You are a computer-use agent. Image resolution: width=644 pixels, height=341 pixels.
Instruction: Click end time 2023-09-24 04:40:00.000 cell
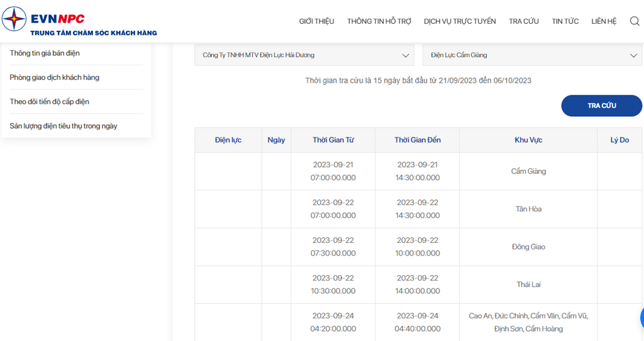[418, 322]
